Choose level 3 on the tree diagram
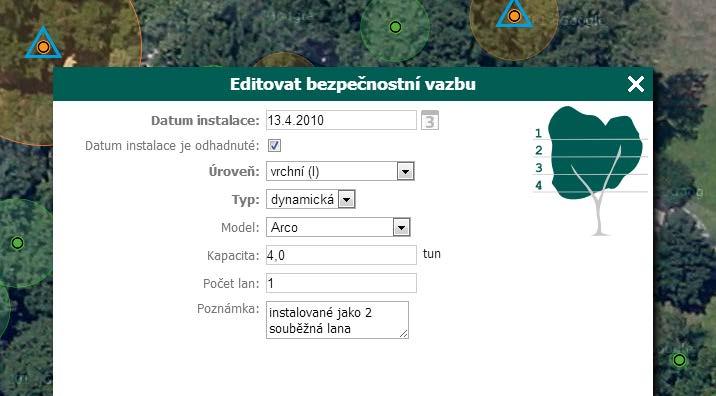Image resolution: width=716 pixels, height=396 pixels. [539, 168]
